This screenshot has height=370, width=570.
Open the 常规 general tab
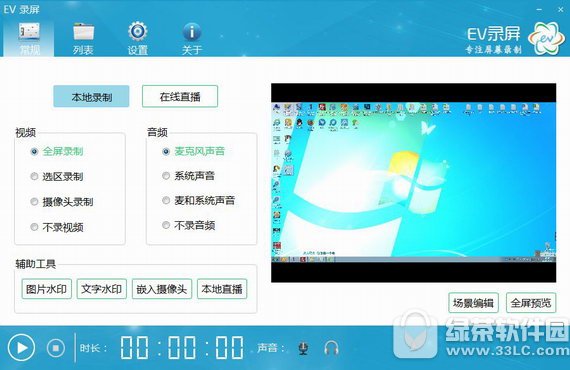29,39
